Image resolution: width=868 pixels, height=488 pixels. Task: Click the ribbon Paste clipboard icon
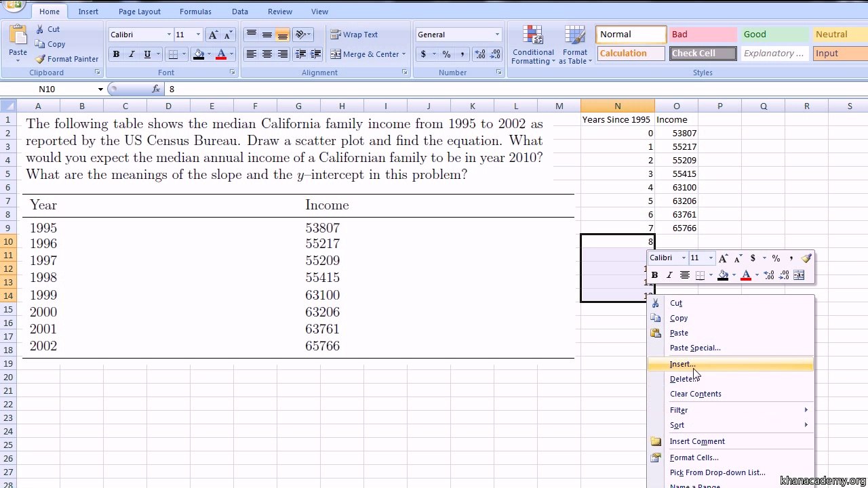pyautogui.click(x=18, y=35)
